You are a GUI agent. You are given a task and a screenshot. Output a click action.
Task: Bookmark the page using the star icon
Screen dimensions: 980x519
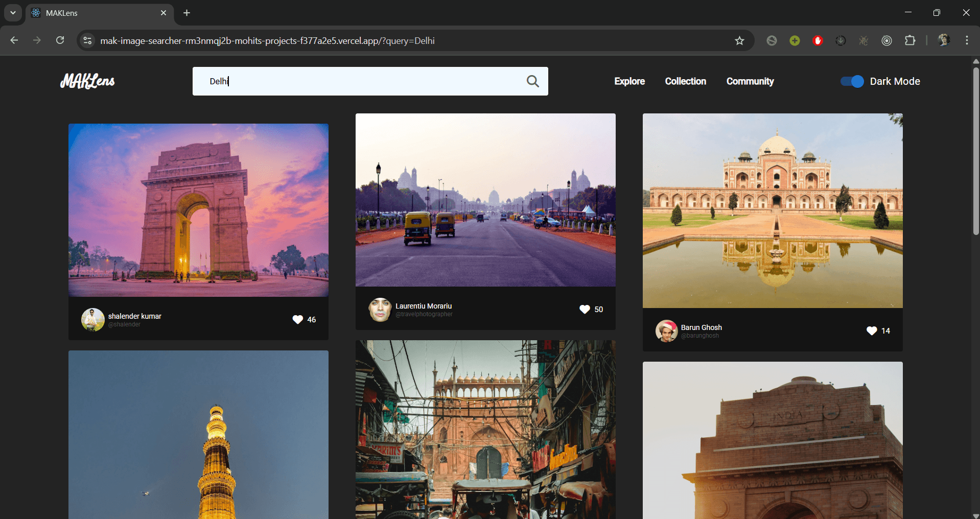coord(739,40)
